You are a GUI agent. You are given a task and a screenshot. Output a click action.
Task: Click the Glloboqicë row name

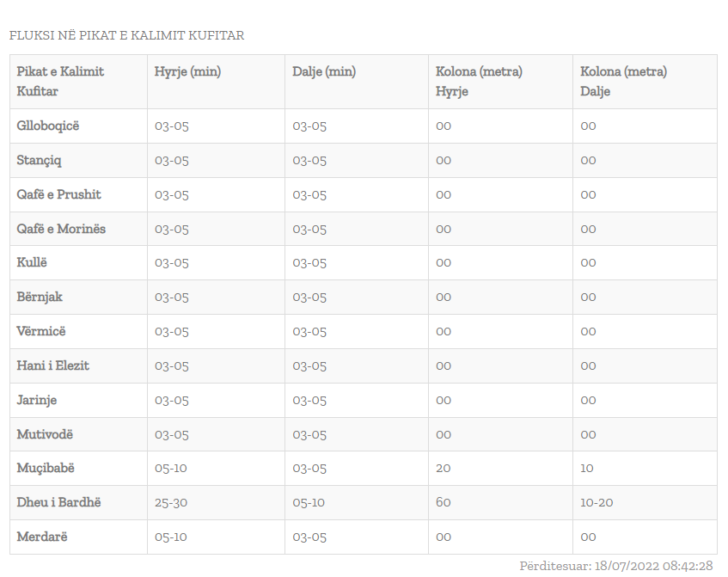click(48, 126)
